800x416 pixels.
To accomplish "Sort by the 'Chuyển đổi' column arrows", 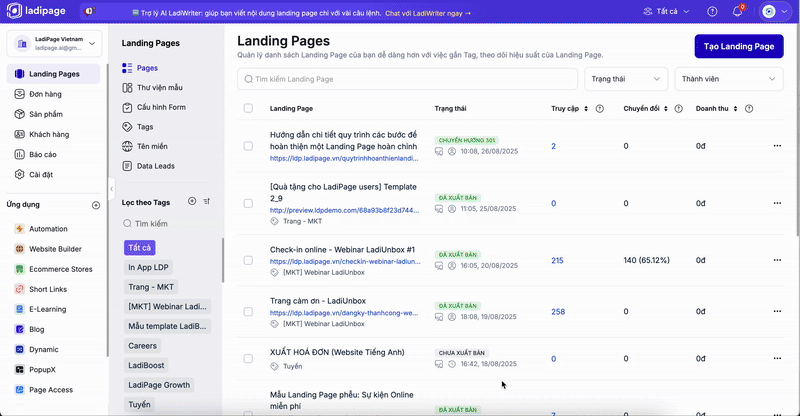I will click(x=666, y=109).
